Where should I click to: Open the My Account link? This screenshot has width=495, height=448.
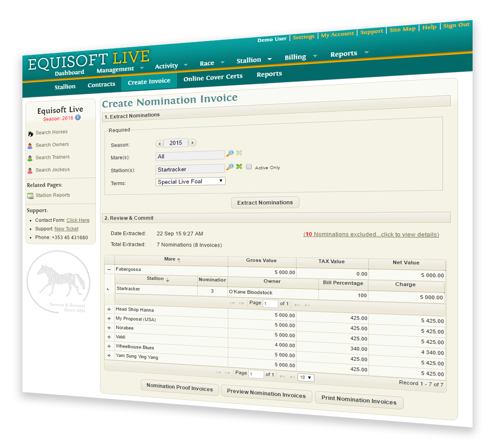pyautogui.click(x=338, y=34)
